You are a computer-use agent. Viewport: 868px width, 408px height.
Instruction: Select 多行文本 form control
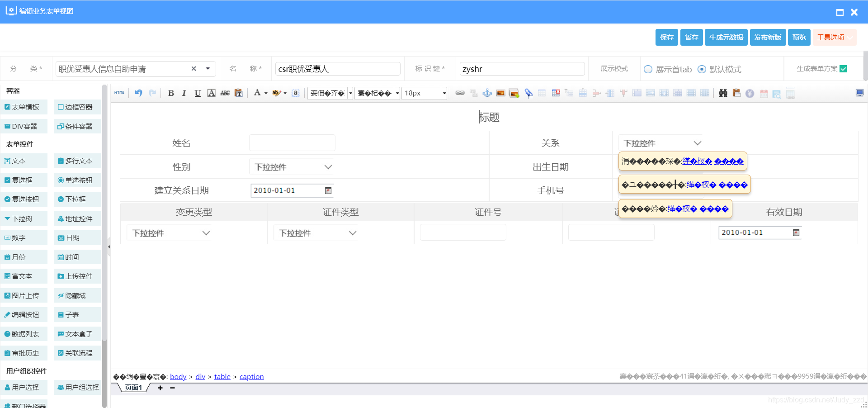[x=77, y=161]
